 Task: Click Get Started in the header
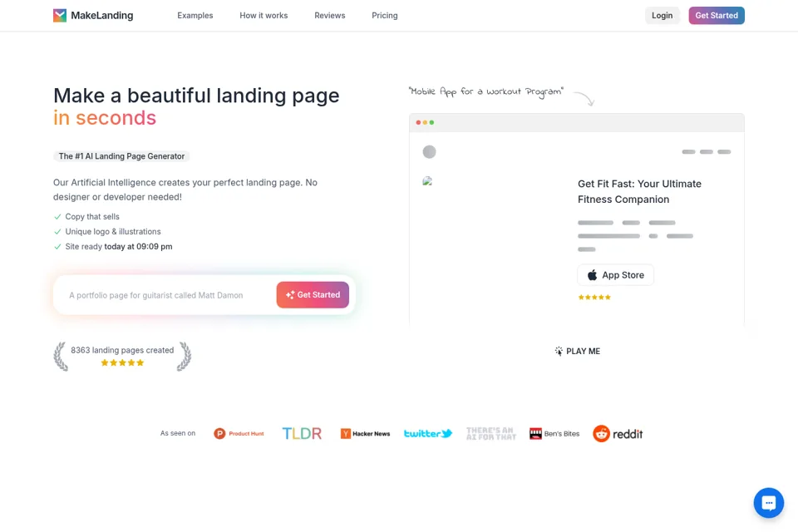(717, 15)
